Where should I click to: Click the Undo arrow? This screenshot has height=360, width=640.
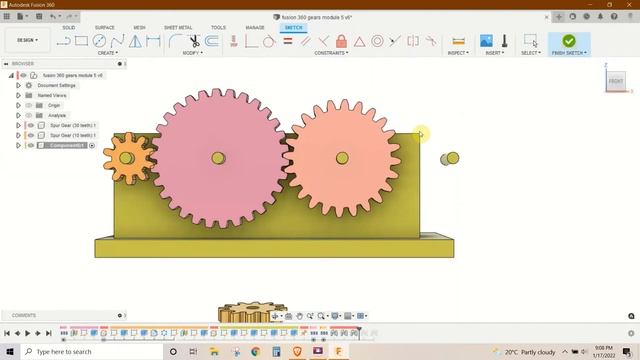(x=53, y=16)
